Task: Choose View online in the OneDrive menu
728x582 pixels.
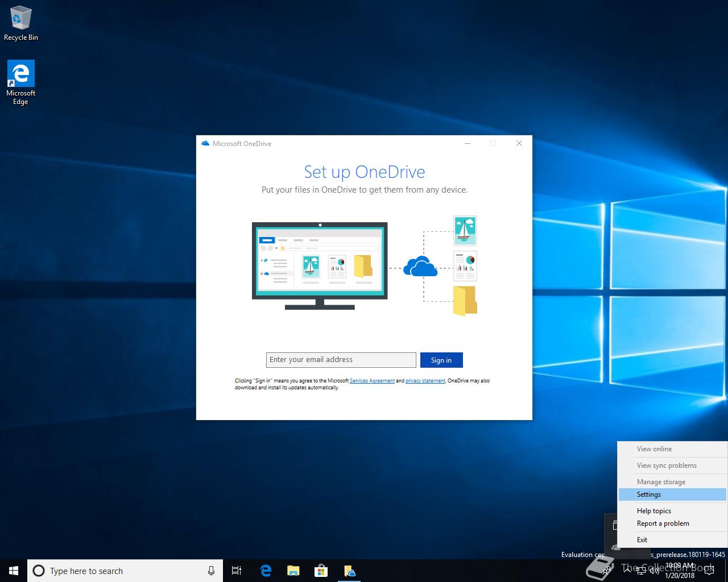Action: 672,449
